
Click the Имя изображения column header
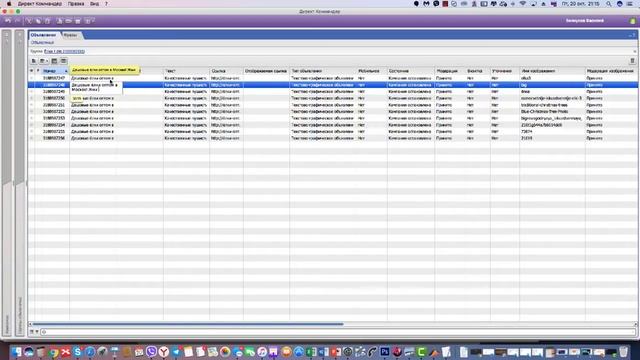click(552, 71)
